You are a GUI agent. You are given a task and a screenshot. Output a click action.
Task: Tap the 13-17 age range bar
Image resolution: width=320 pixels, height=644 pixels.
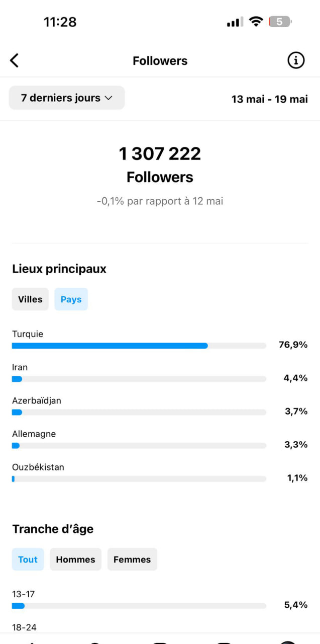click(139, 606)
